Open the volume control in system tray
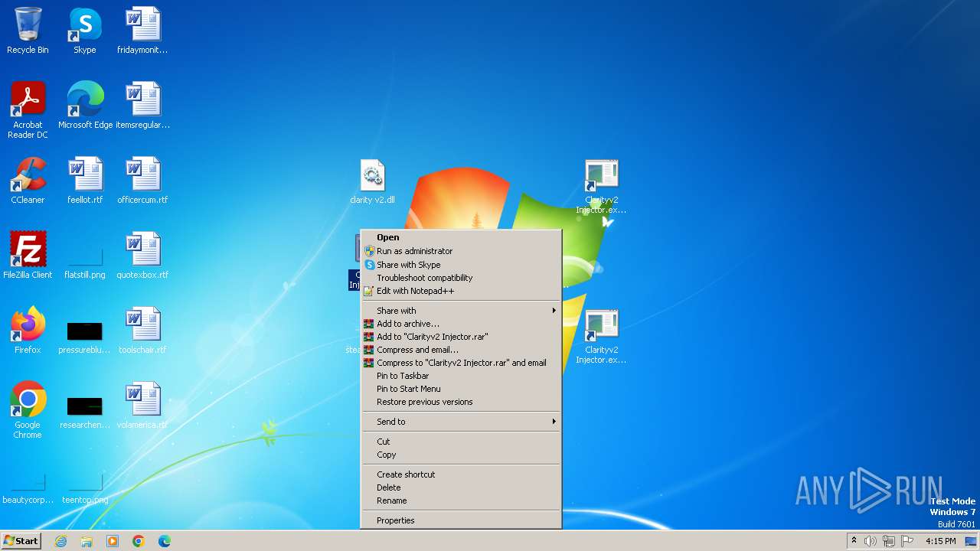The height and width of the screenshot is (551, 980). pos(871,541)
